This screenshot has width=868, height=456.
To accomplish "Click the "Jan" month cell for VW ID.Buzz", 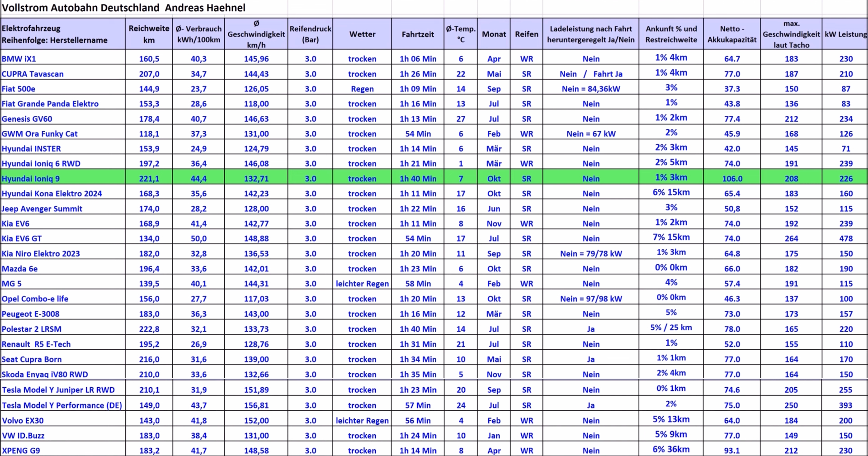I will (x=494, y=435).
